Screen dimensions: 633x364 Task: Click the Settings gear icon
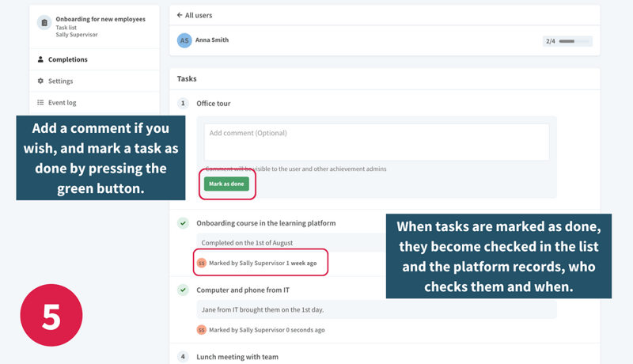[x=40, y=81]
